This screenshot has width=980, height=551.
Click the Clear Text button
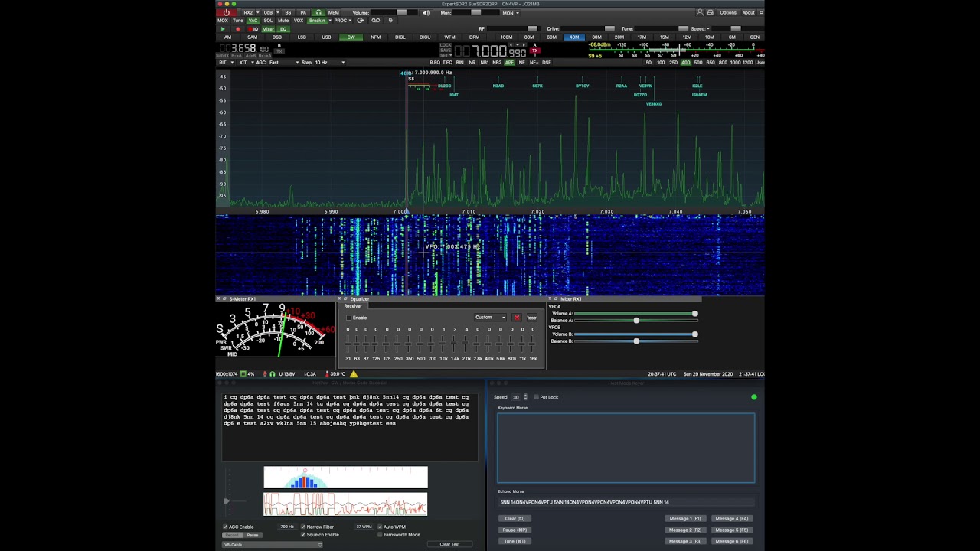(449, 544)
